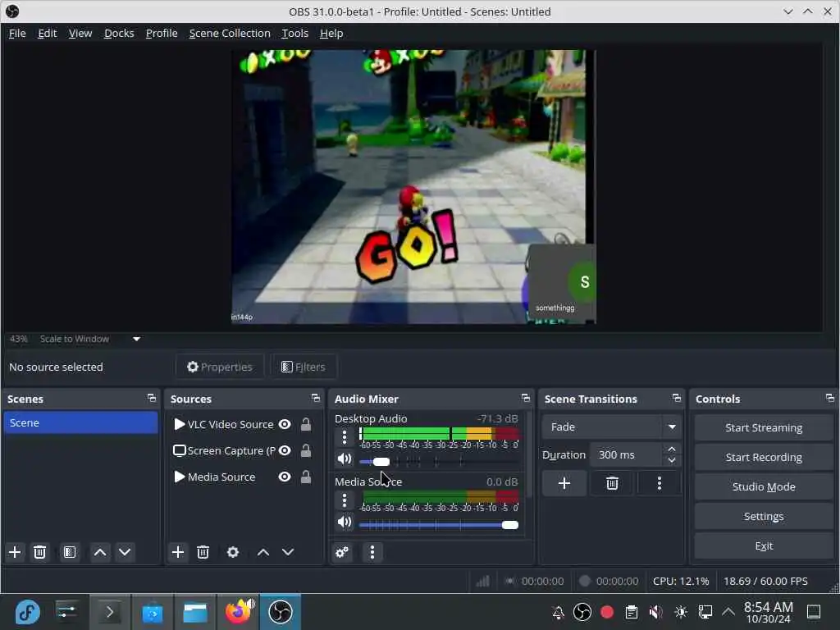
Task: Open the muted volume tray icon
Action: click(x=655, y=612)
